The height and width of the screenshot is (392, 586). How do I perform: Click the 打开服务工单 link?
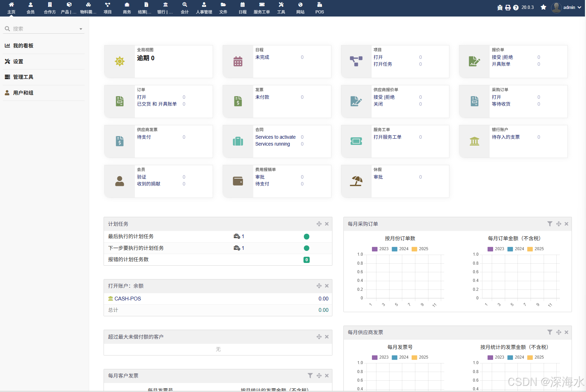387,137
